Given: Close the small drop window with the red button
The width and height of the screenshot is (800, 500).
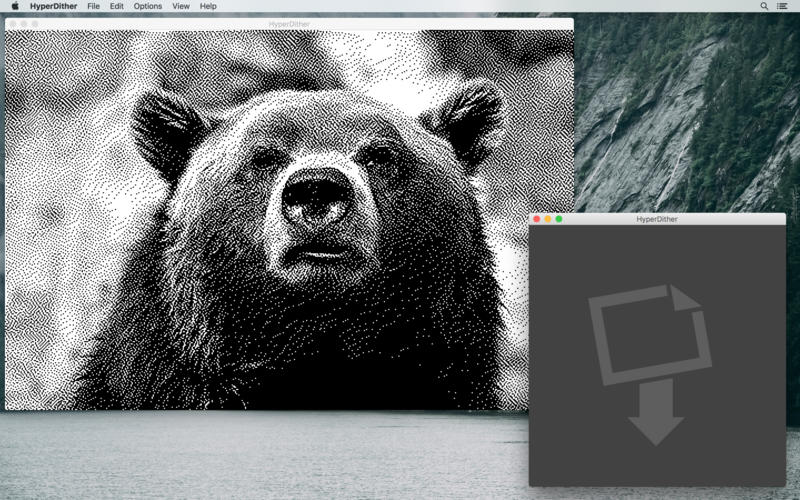Looking at the screenshot, I should coord(536,219).
